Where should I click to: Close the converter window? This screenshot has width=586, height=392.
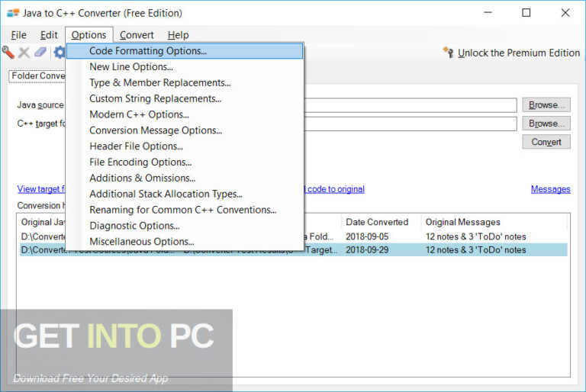(x=565, y=13)
